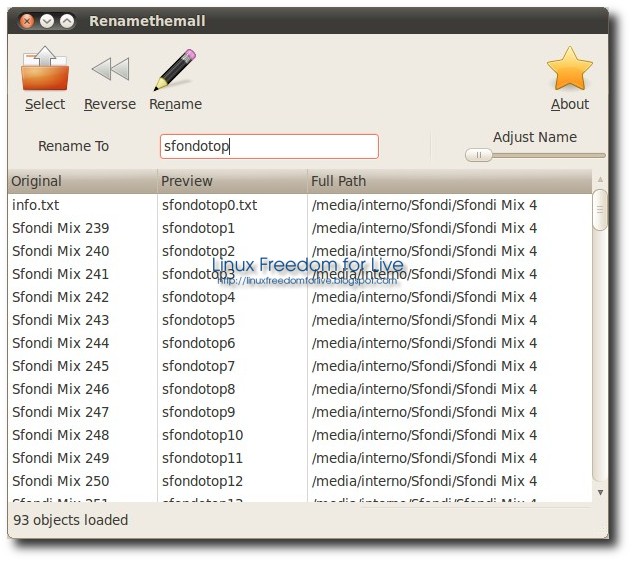This screenshot has height=562, width=632.
Task: Select the Sfondi Mix 239 row
Action: [300, 228]
